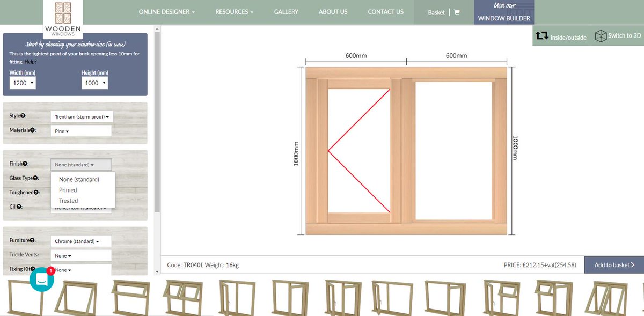Image resolution: width=644 pixels, height=316 pixels.
Task: Open the Width (mm) dropdown showing 1200
Action: click(x=23, y=83)
